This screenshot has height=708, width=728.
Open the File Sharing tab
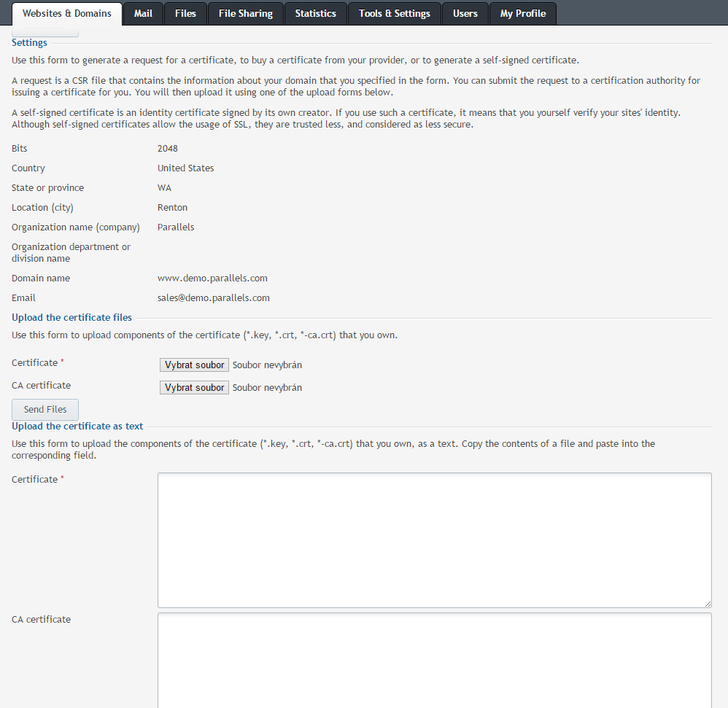pos(246,14)
